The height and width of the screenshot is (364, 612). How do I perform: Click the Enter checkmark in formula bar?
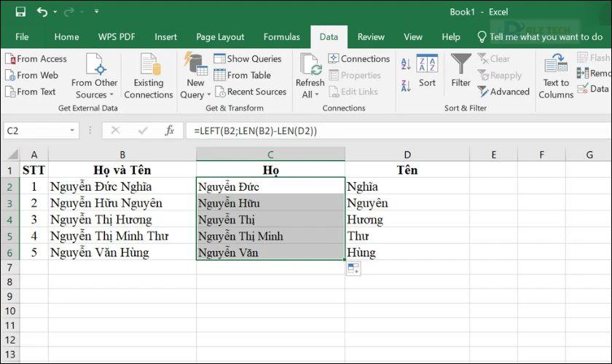click(143, 130)
